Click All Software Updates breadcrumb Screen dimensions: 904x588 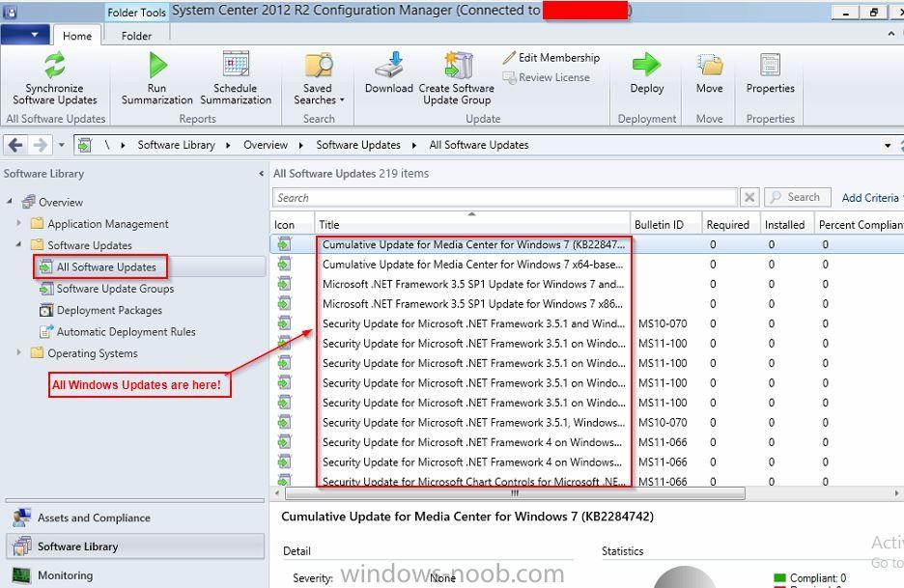point(478,145)
